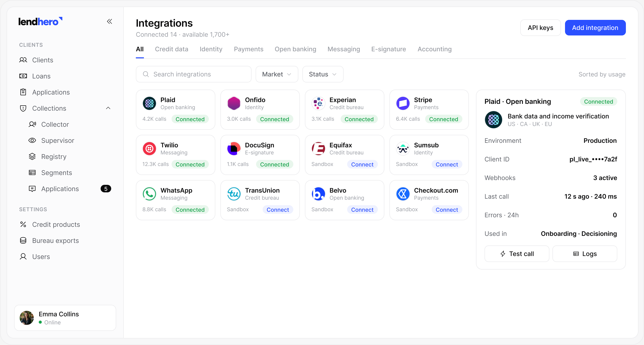Click the Checkout.com logo icon

tap(403, 194)
